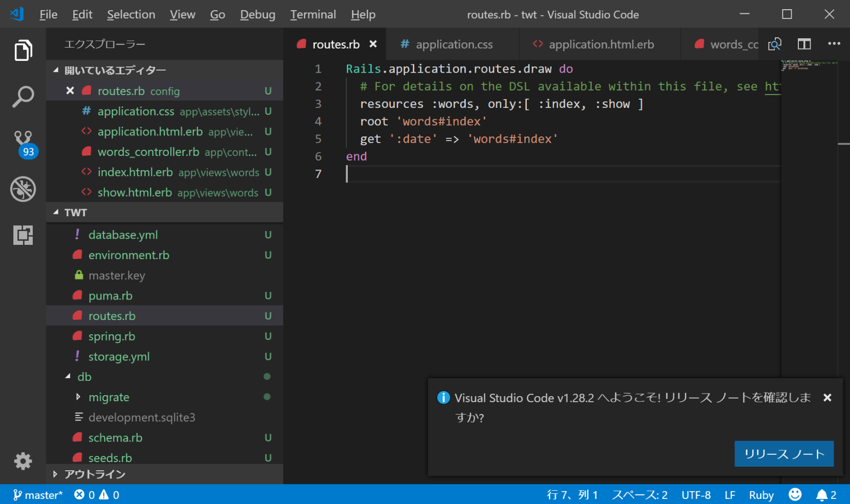Click the smiley feedback icon in status bar
This screenshot has width=850, height=504.
tap(795, 494)
